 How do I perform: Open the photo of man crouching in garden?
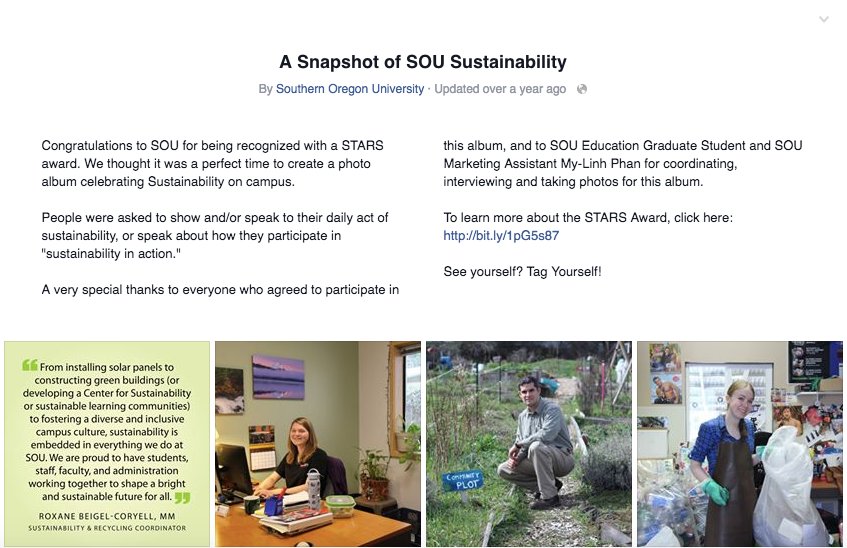(x=529, y=444)
